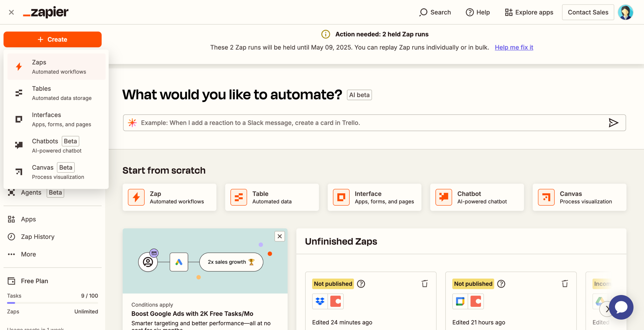This screenshot has height=330, width=644.
Task: Select the Canvas card under Start from scratch
Action: click(579, 197)
